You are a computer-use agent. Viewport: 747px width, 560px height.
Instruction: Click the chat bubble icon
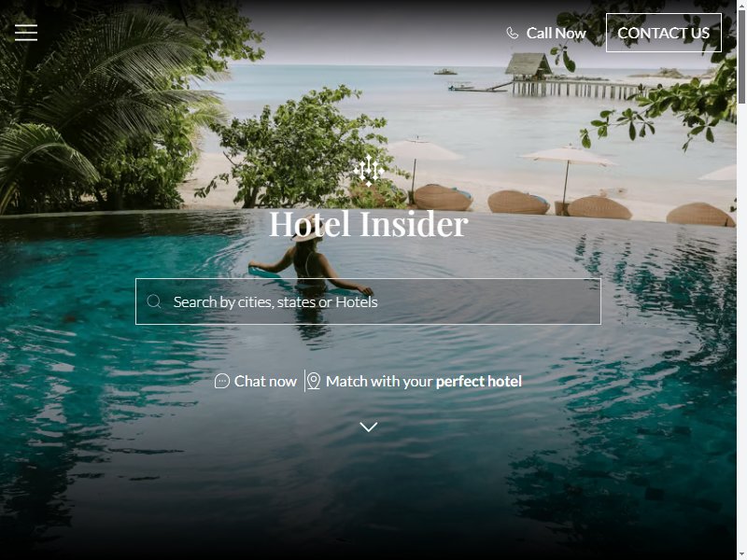pyautogui.click(x=222, y=381)
